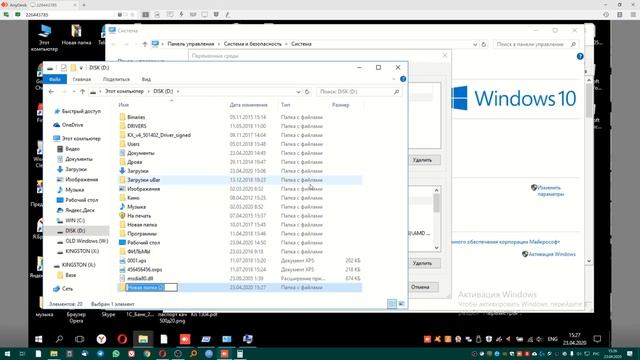640x360 pixels.
Task: Select KX_v4_501402_Driver_signed folder
Action: click(159, 135)
